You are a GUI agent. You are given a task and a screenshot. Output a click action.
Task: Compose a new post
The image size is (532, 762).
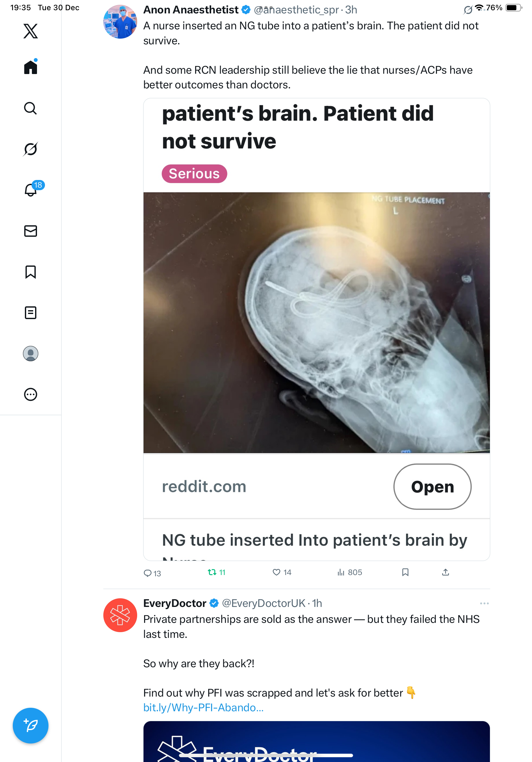pos(31,726)
